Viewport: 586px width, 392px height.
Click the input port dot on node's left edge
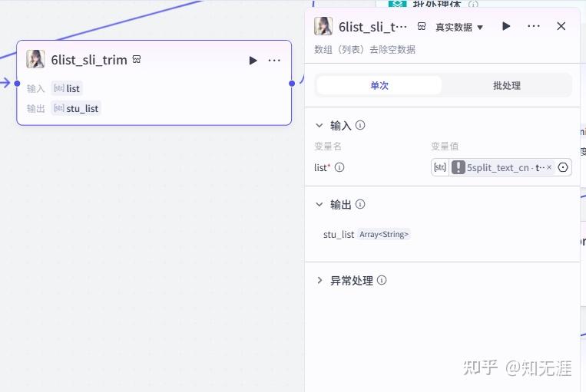click(17, 84)
